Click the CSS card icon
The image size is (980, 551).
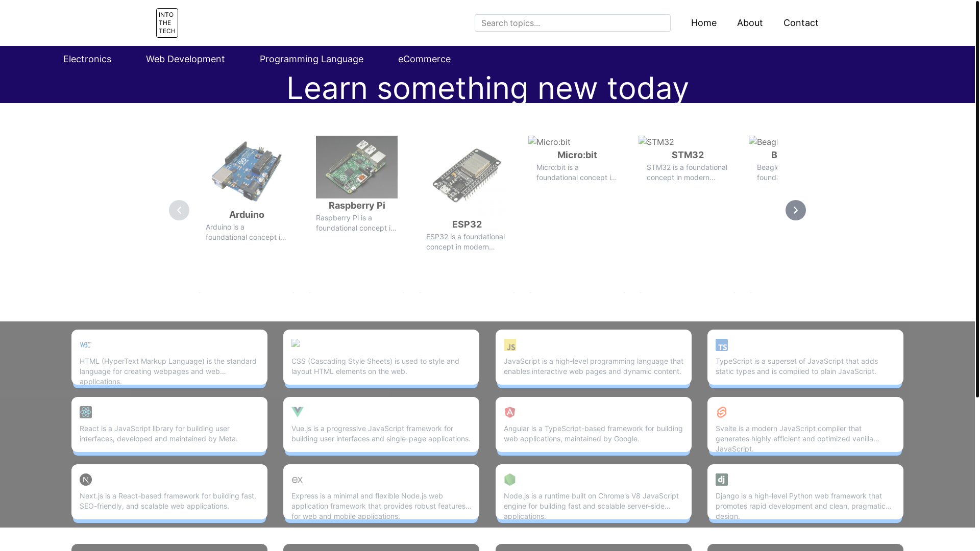click(296, 343)
